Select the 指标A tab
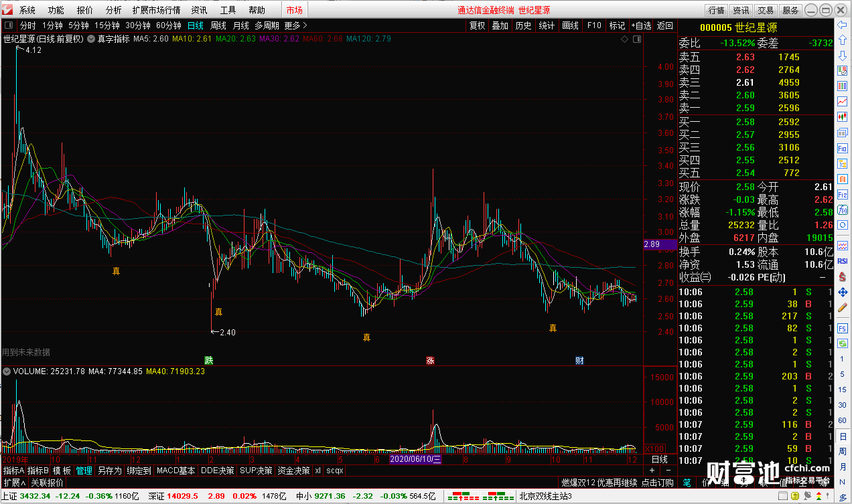The width and height of the screenshot is (852, 504). [13, 471]
